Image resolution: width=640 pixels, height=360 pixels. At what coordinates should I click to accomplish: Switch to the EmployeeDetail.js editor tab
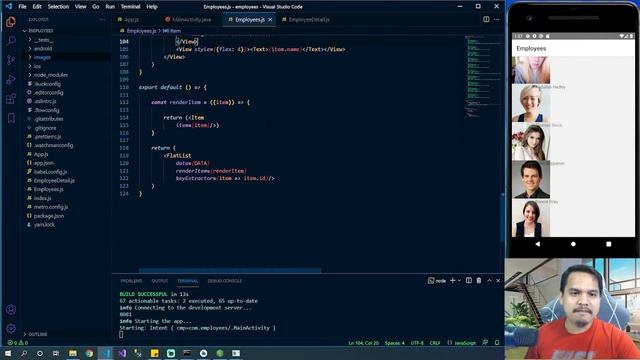309,20
